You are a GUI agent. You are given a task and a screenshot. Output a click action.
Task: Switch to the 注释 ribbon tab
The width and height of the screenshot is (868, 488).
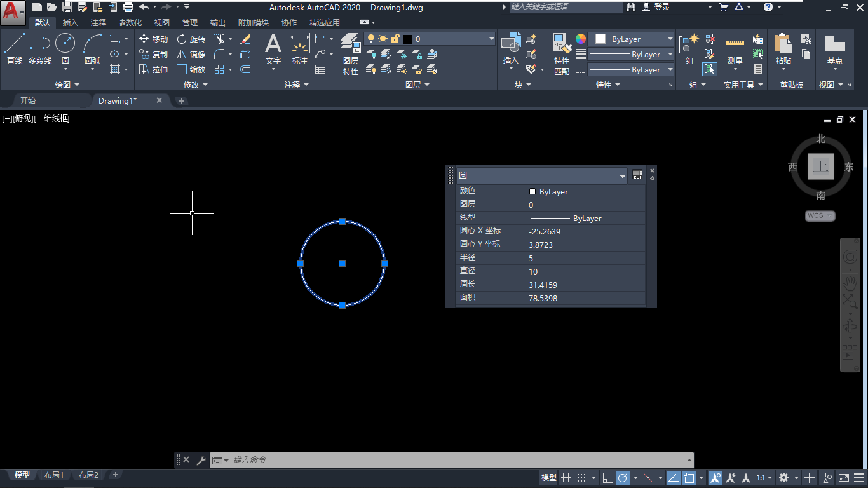coord(98,23)
